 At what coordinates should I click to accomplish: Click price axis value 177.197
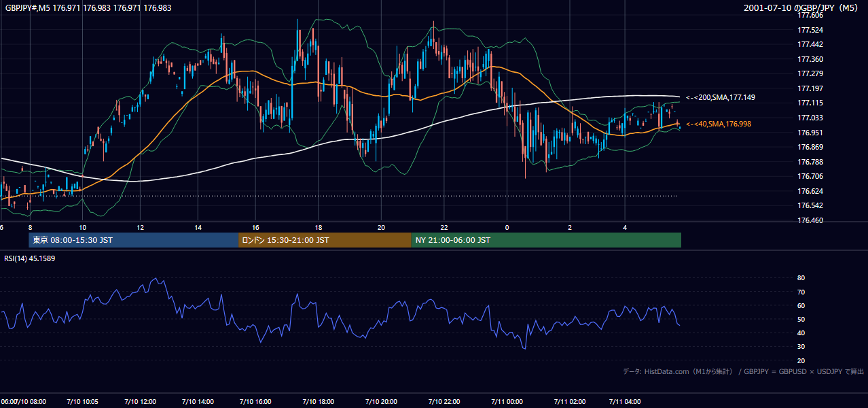click(x=810, y=88)
